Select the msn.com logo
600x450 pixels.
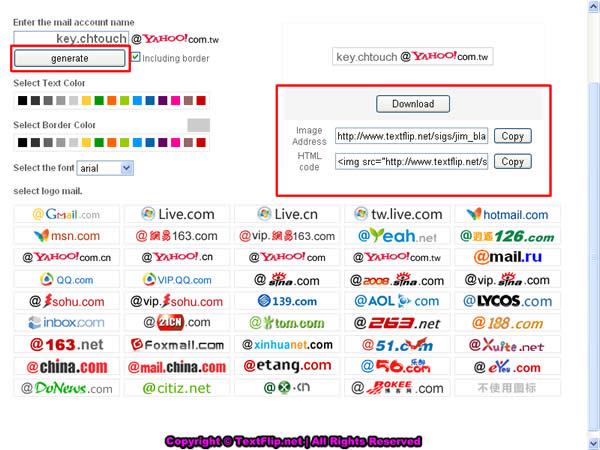coord(67,236)
